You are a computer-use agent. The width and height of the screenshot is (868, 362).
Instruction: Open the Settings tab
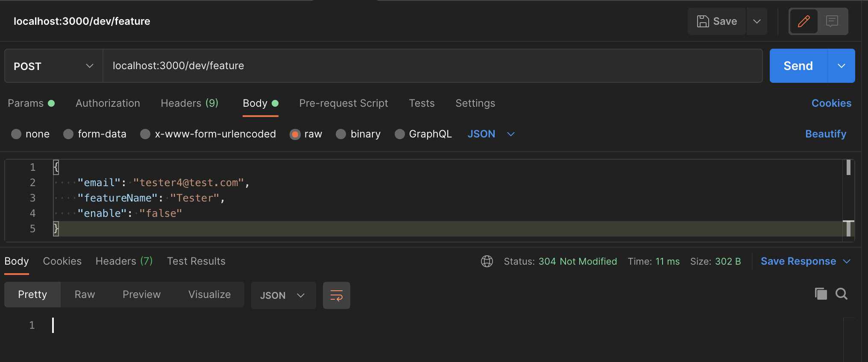click(x=475, y=103)
